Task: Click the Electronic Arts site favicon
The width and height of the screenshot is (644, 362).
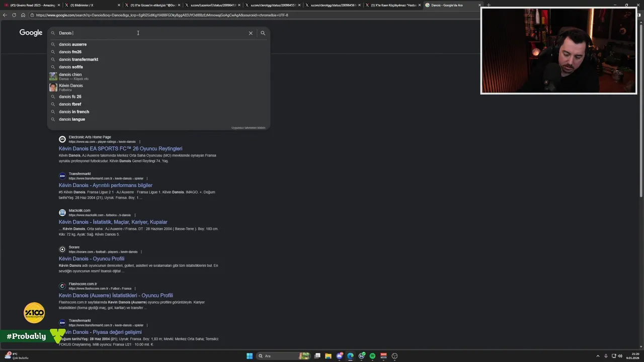Action: click(62, 139)
